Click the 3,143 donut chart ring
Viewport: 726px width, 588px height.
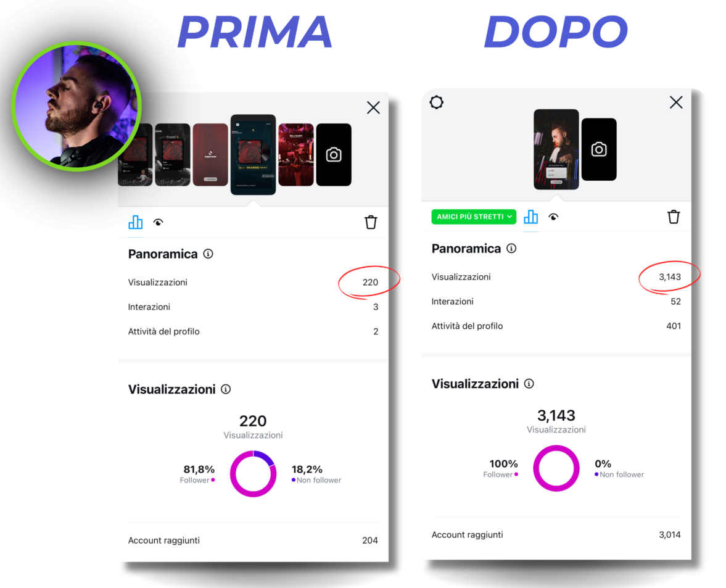pyautogui.click(x=556, y=468)
